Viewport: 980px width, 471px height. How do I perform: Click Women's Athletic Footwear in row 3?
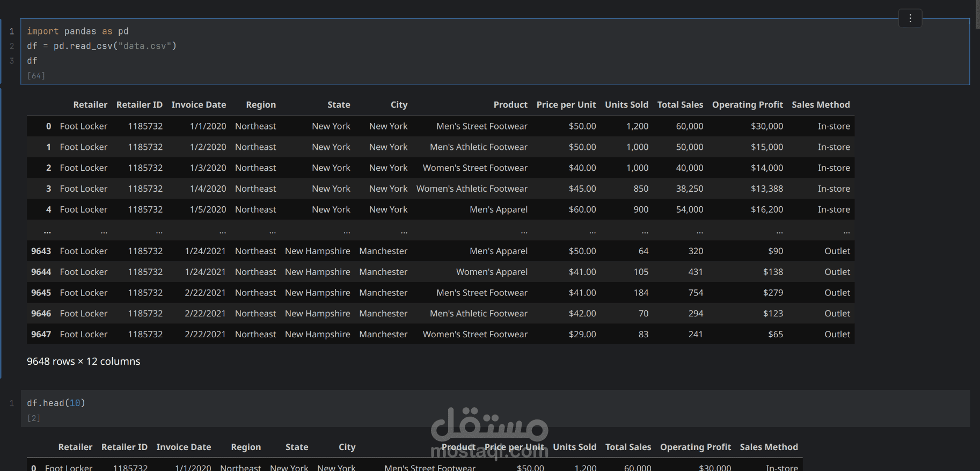pos(472,189)
